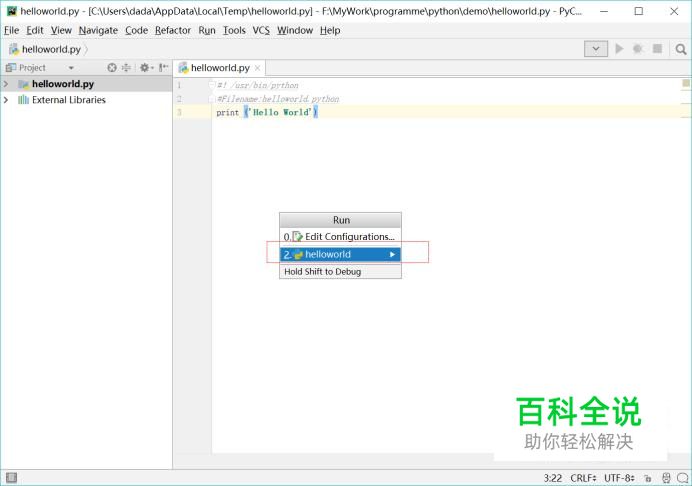Click Scroll from Source icon in Project panel

[112, 68]
